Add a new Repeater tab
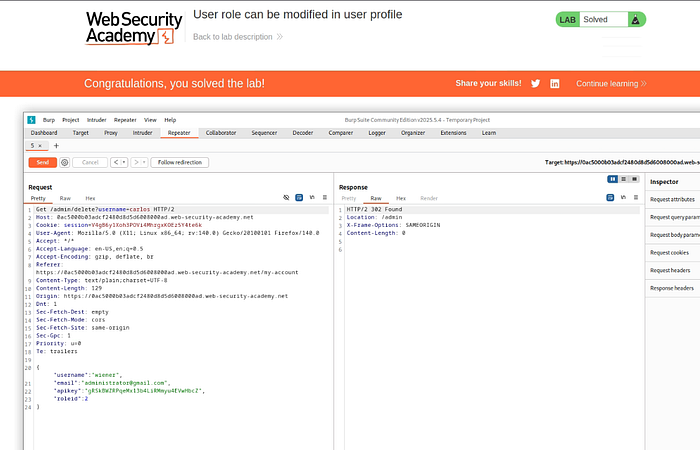 tap(56, 146)
